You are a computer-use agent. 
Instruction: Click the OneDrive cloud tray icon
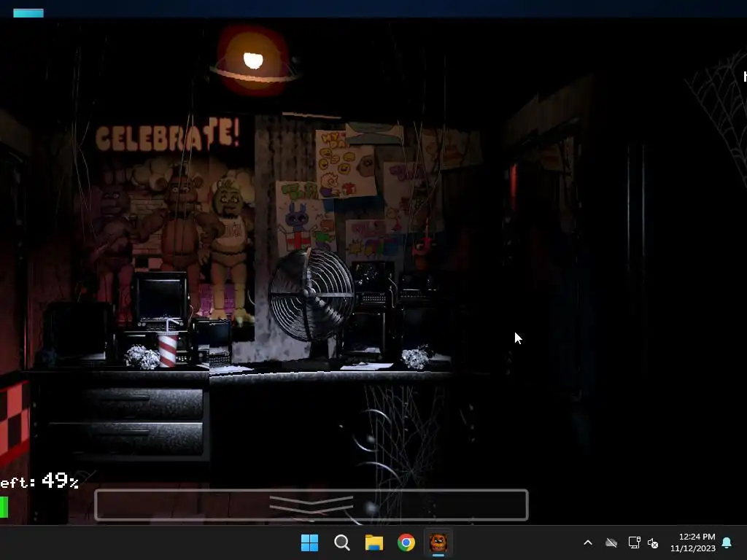(611, 542)
